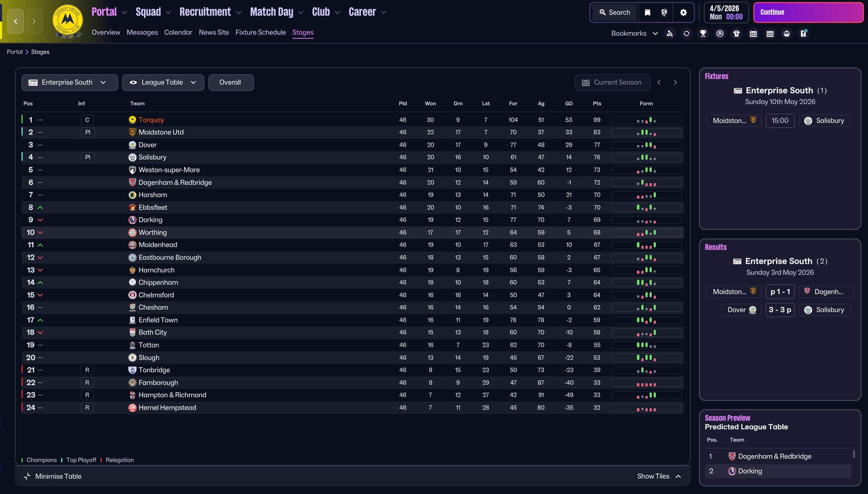Click the Torquay United club badge
Image resolution: width=868 pixels, height=494 pixels.
(x=67, y=21)
